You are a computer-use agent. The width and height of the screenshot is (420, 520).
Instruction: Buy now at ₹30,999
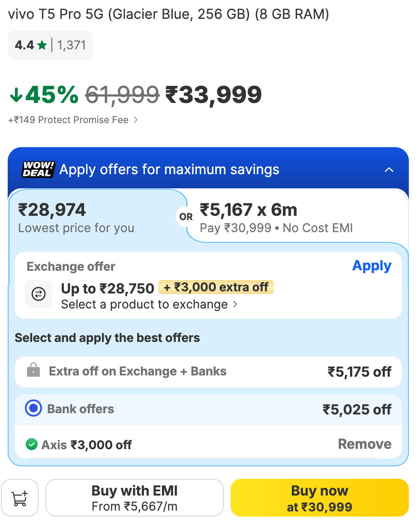pos(320,498)
